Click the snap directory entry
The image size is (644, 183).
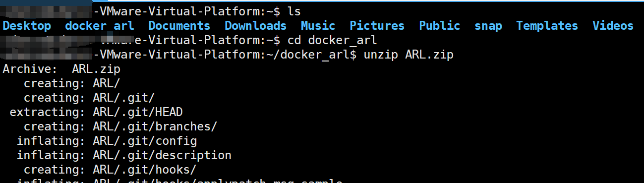coord(488,26)
